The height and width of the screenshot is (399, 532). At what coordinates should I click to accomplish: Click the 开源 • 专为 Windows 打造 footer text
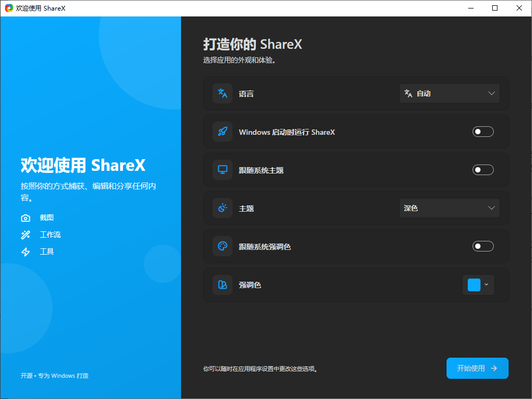(x=55, y=376)
